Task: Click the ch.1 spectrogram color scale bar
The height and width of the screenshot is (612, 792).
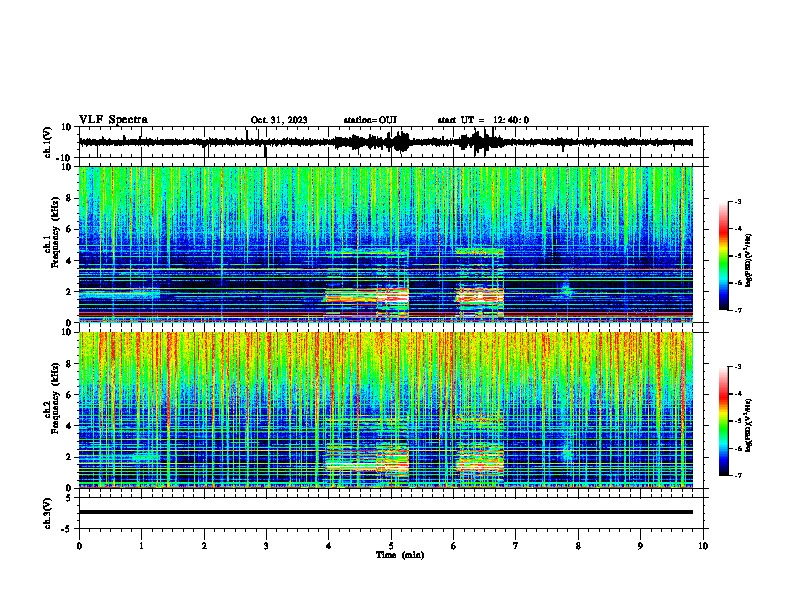Action: click(723, 256)
